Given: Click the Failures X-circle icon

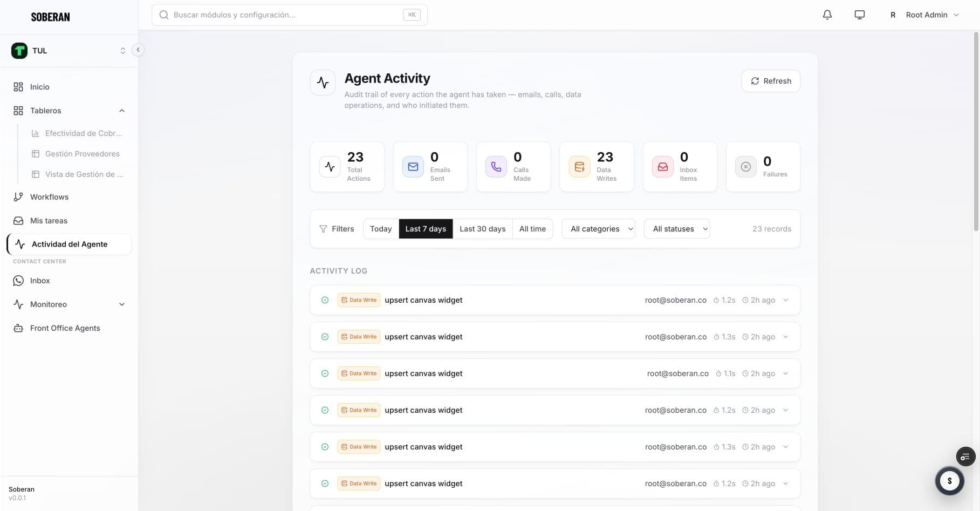Looking at the screenshot, I should 745,167.
